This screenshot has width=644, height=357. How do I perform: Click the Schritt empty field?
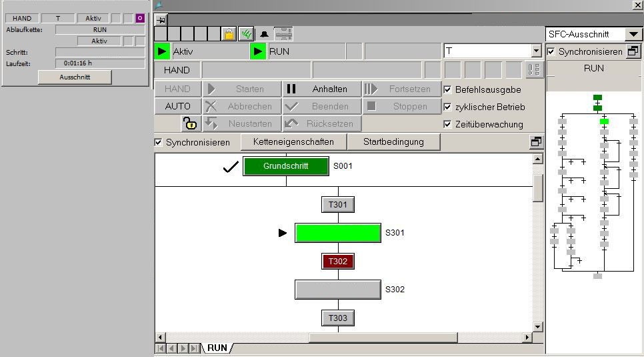point(100,52)
